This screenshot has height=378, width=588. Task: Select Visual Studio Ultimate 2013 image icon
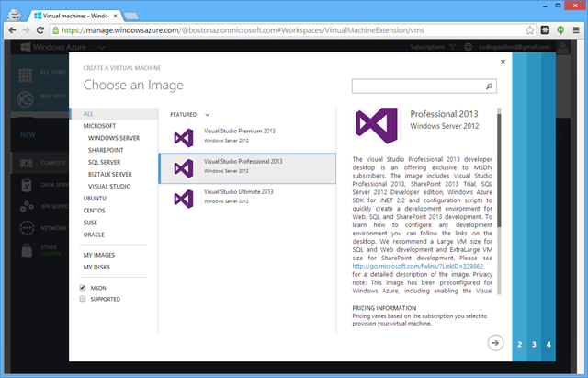[184, 197]
